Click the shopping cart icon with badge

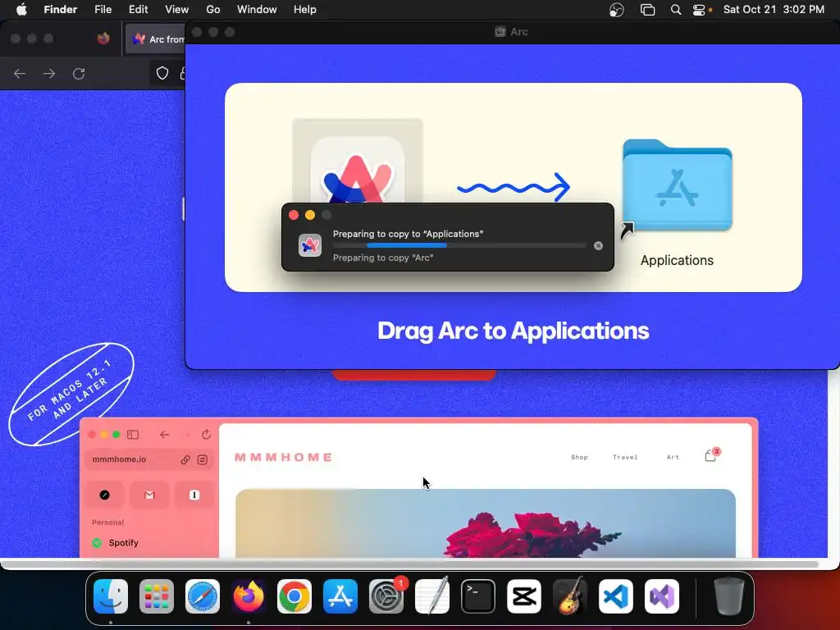(711, 454)
